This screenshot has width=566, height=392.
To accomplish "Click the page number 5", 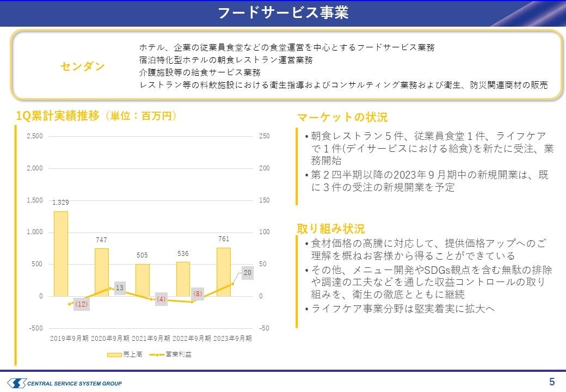I will point(552,382).
